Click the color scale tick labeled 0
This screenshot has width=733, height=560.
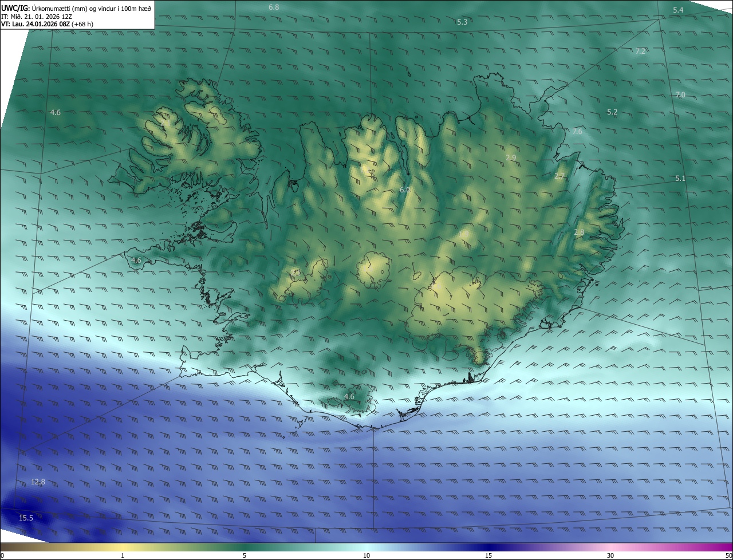pos(2,555)
